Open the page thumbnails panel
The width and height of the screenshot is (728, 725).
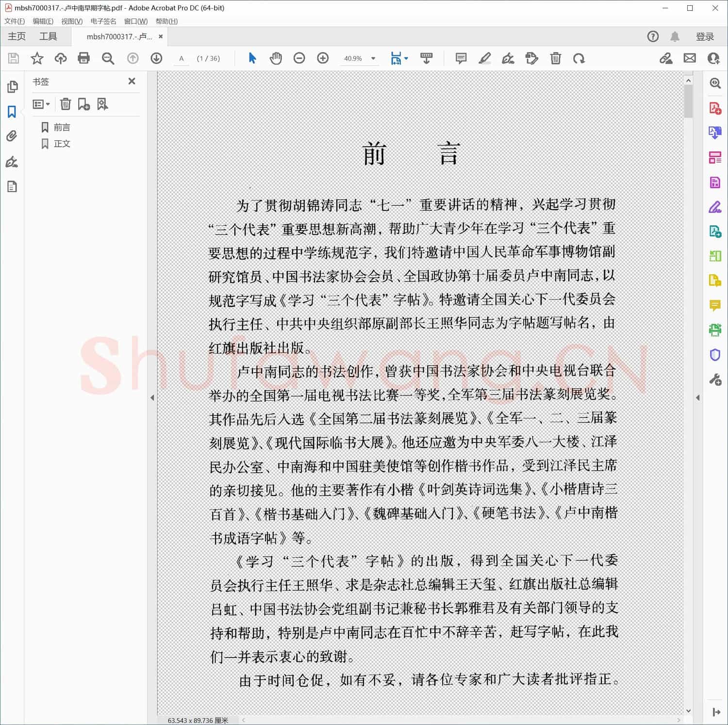12,87
